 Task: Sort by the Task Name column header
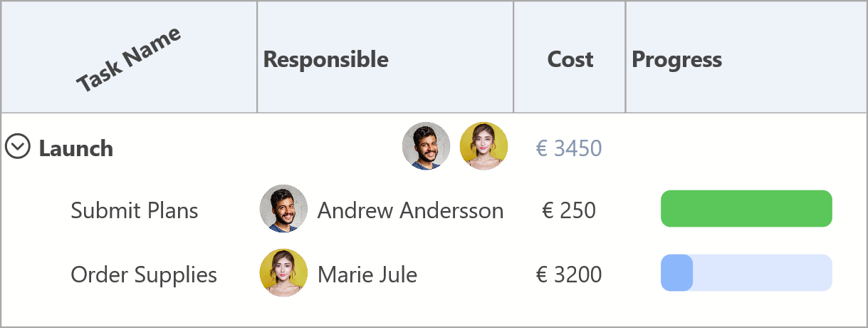[129, 60]
